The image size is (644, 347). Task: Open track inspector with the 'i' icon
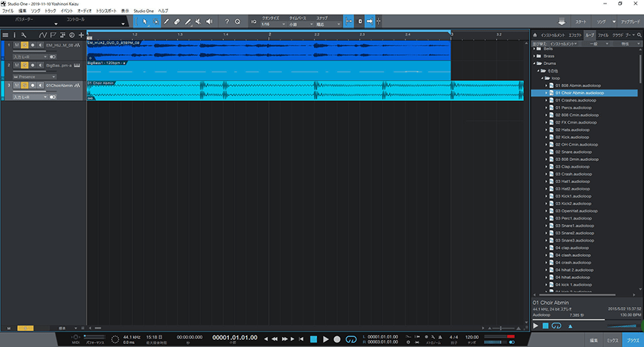[15, 34]
